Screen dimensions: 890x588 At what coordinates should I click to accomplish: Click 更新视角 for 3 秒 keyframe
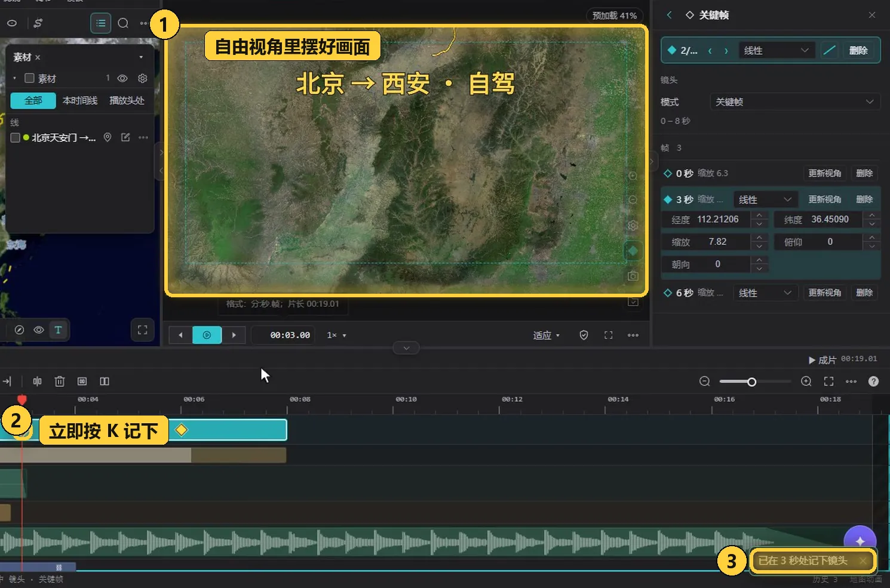[x=824, y=199]
